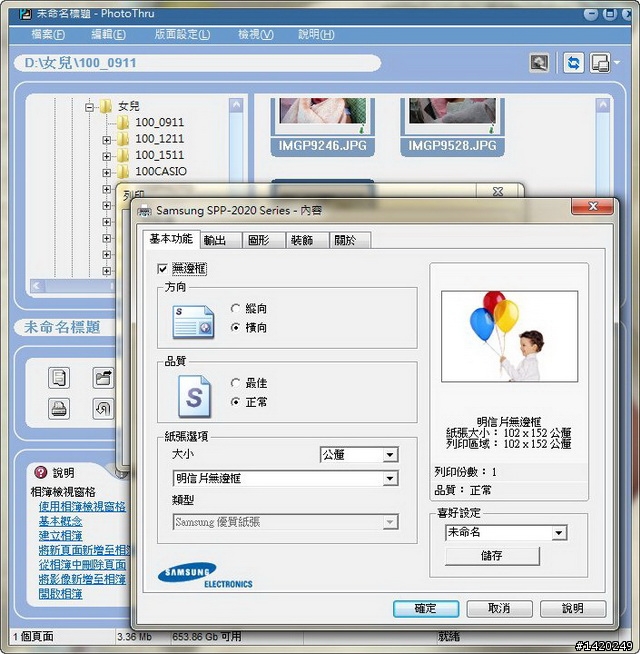Click the printer icon in album panel

pos(59,408)
